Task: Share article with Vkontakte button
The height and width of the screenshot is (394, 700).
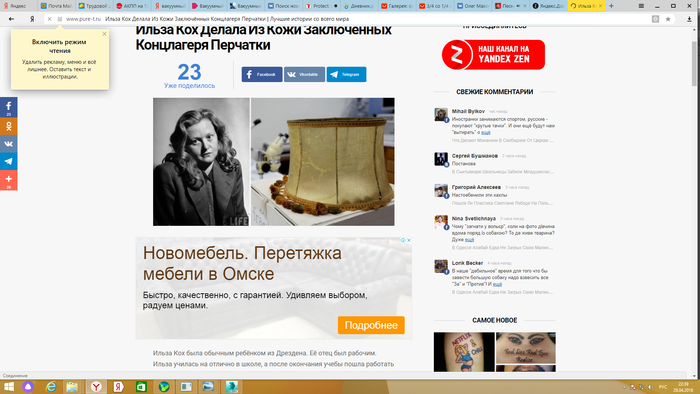Action: coord(304,75)
